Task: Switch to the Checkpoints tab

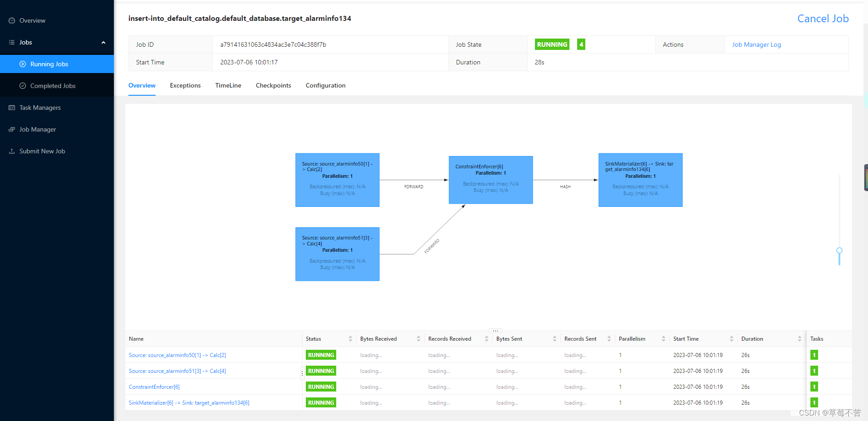Action: point(273,85)
